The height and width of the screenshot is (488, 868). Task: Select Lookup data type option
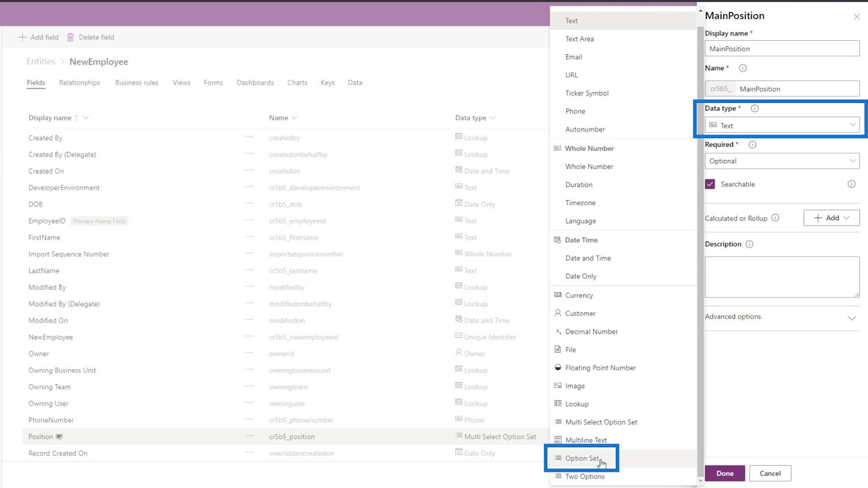pyautogui.click(x=623, y=404)
